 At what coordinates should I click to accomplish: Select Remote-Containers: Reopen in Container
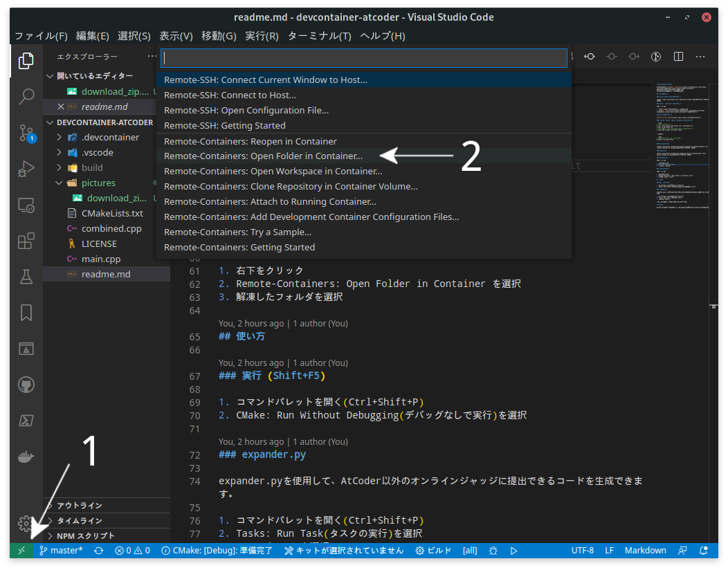click(x=364, y=141)
